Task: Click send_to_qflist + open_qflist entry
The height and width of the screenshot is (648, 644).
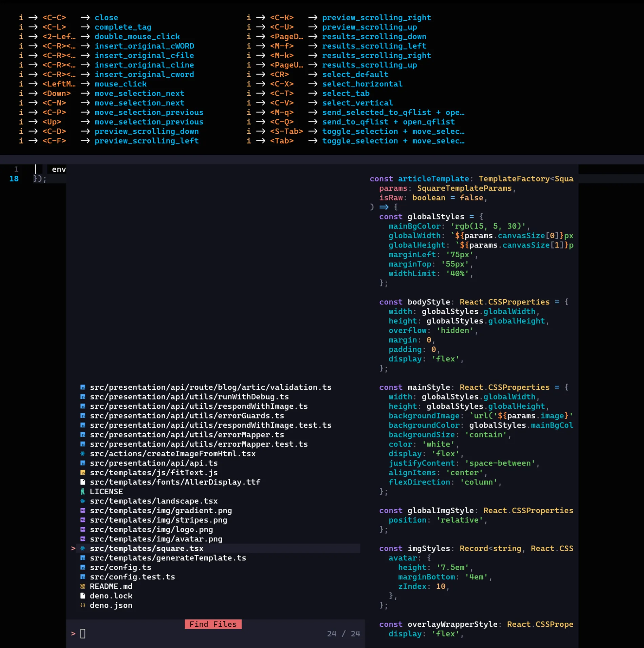Action: pyautogui.click(x=388, y=122)
